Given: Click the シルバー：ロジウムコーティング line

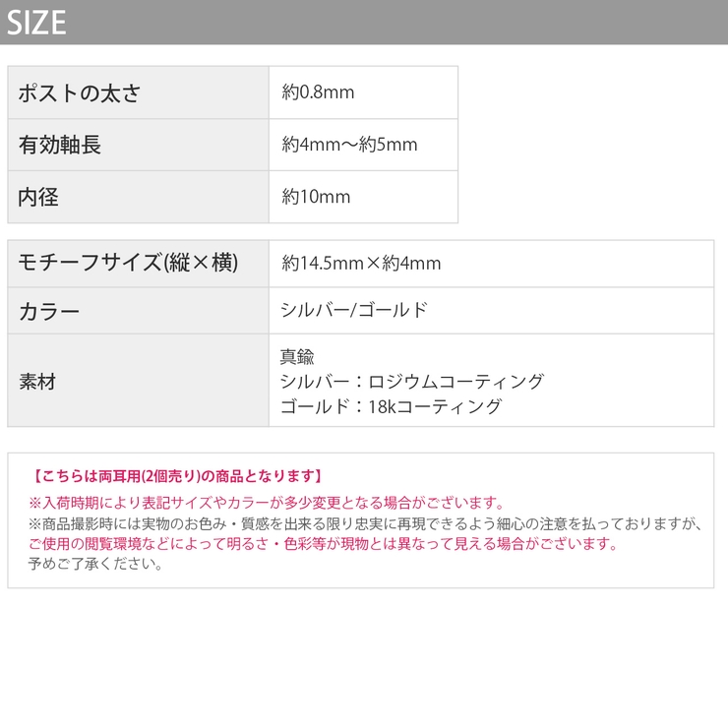Looking at the screenshot, I should click(x=411, y=382).
